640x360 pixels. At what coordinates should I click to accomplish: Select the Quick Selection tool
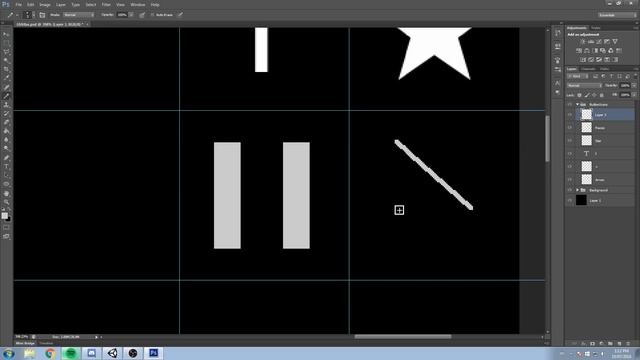pos(6,61)
